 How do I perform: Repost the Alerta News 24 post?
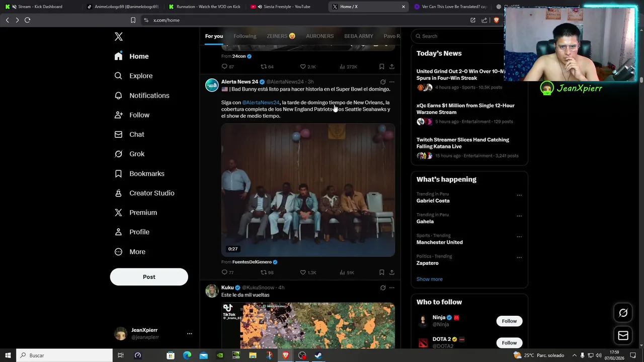pos(264,273)
